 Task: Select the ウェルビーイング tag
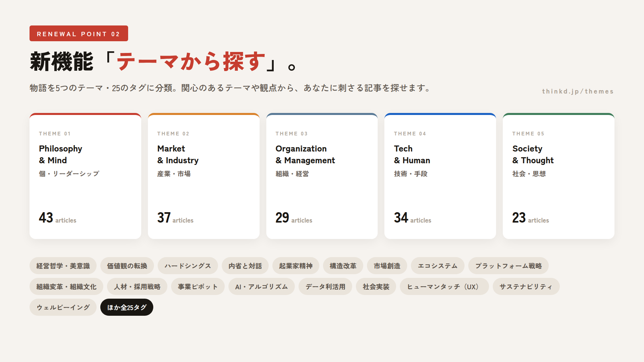tap(63, 307)
